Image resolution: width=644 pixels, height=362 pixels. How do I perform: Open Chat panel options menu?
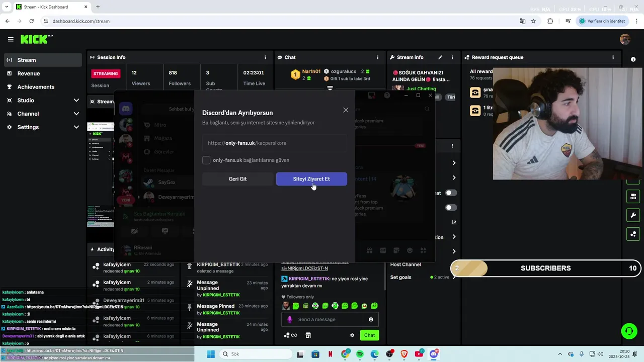point(377,57)
